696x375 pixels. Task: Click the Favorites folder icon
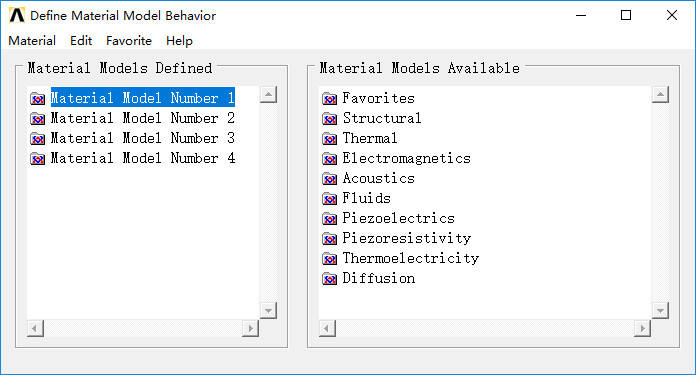click(329, 99)
